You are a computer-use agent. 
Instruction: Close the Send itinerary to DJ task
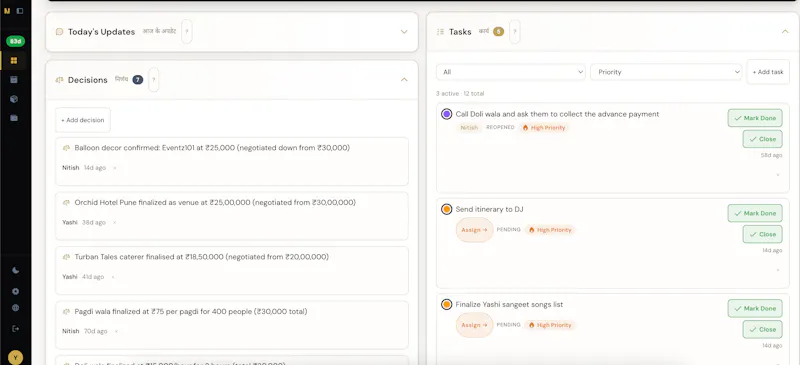(762, 234)
